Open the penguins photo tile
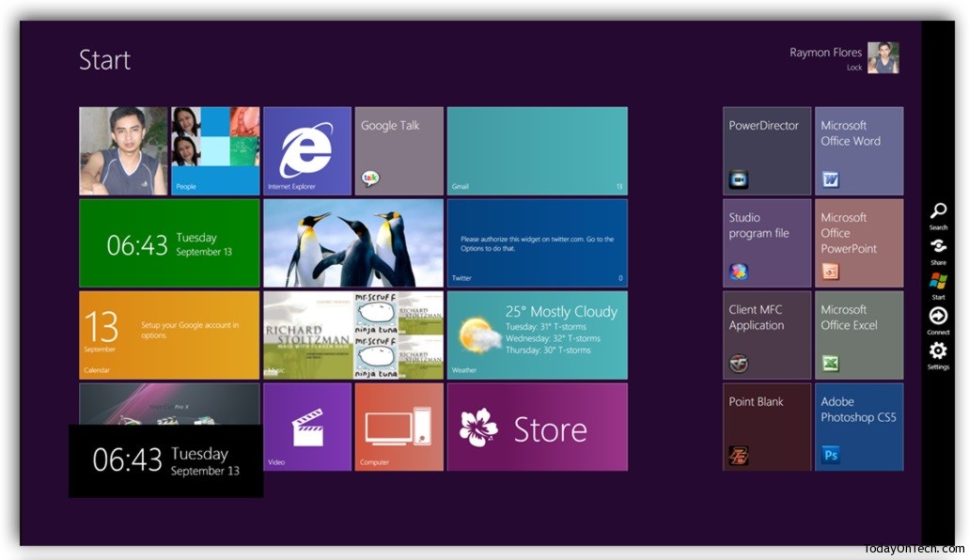The image size is (969, 560). pos(352,243)
